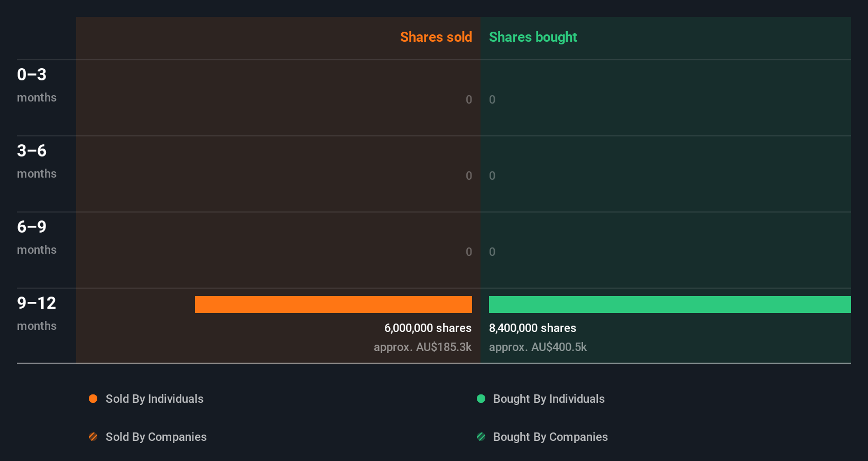Image resolution: width=868 pixels, height=461 pixels.
Task: Click the orange Sold By Individuals legend dot
Action: point(93,399)
